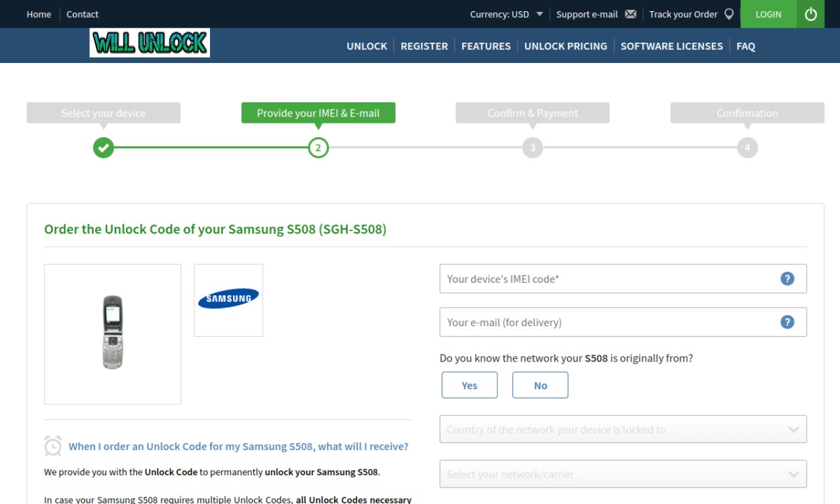Click the help icon in e-mail field

pyautogui.click(x=787, y=322)
